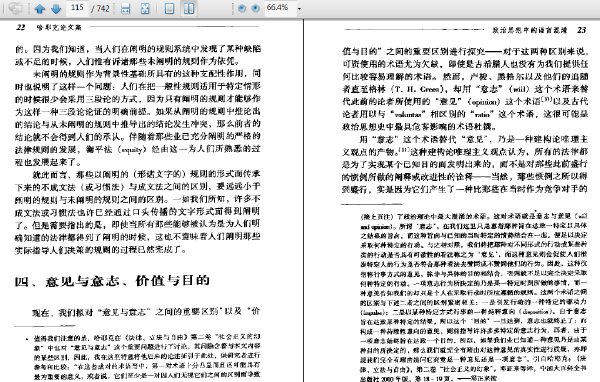The image size is (600, 382).
Task: Zoom out with the minus circle button
Action: [x=242, y=8]
